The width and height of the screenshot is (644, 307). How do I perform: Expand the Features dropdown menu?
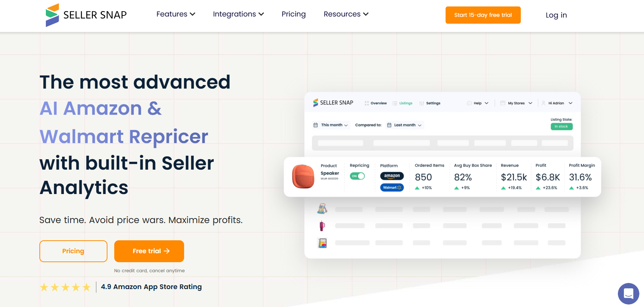pyautogui.click(x=176, y=14)
